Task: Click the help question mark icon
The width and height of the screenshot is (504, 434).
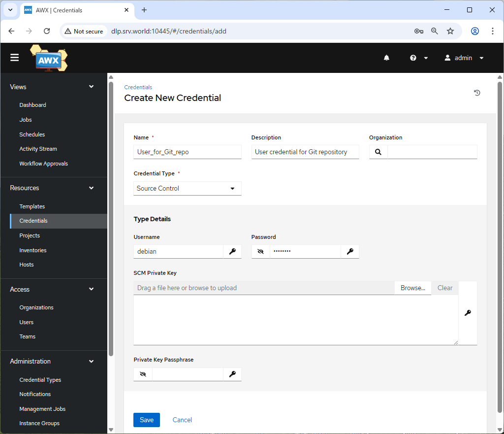Action: tap(413, 58)
